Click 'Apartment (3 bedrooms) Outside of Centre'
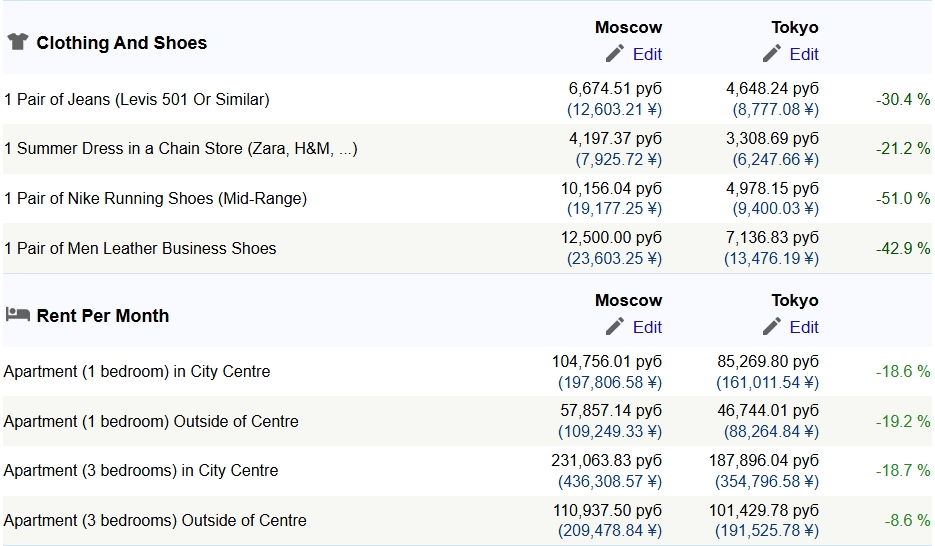 [155, 520]
